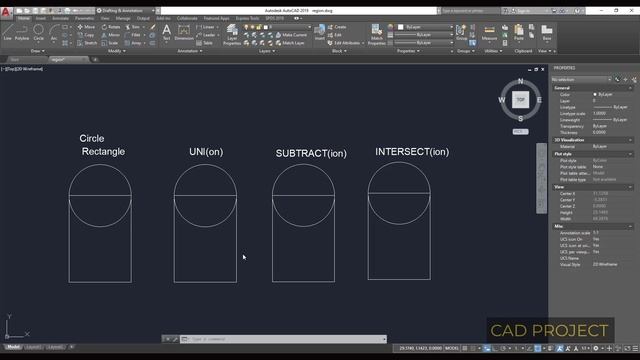Click the Measure tool
The height and width of the screenshot is (360, 640).
489,32
